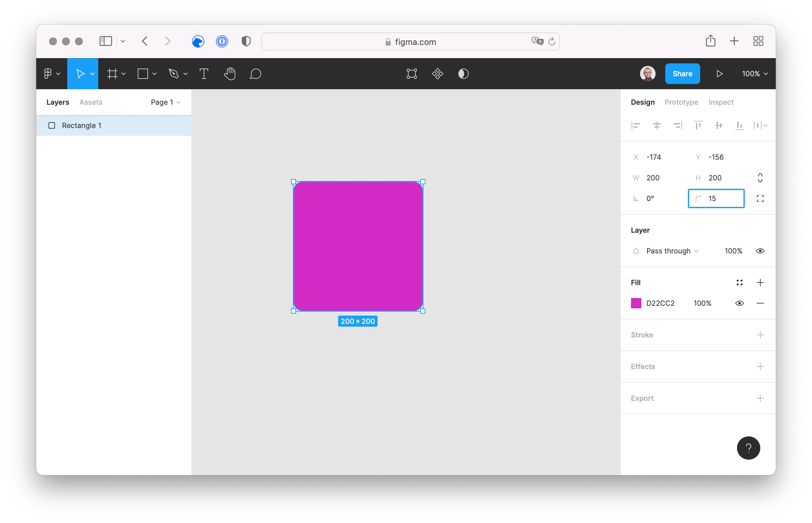
Task: Select the Text tool
Action: (x=204, y=73)
